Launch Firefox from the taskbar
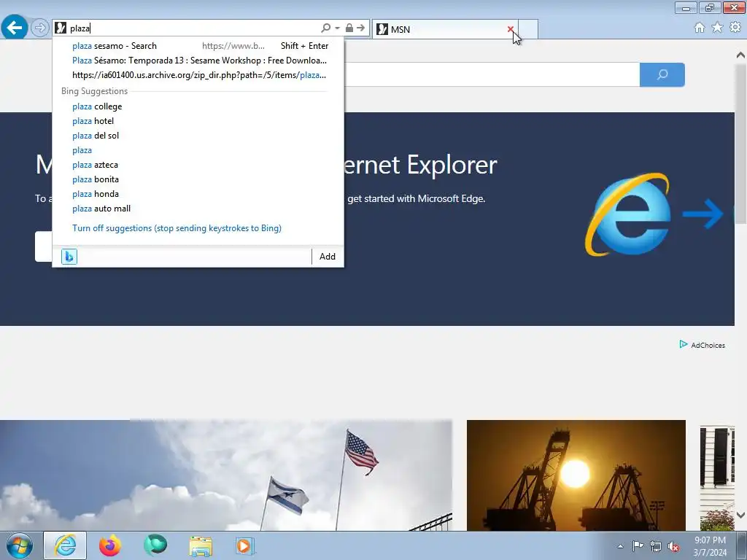Screen dimensions: 747x560 coord(110,545)
